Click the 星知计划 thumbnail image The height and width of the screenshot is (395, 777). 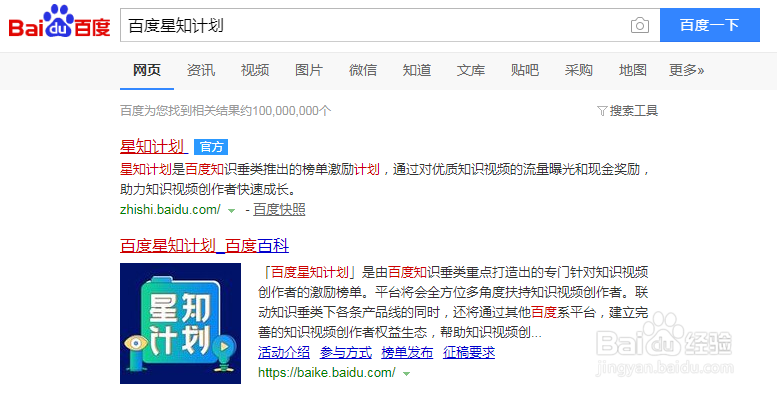pyautogui.click(x=180, y=323)
